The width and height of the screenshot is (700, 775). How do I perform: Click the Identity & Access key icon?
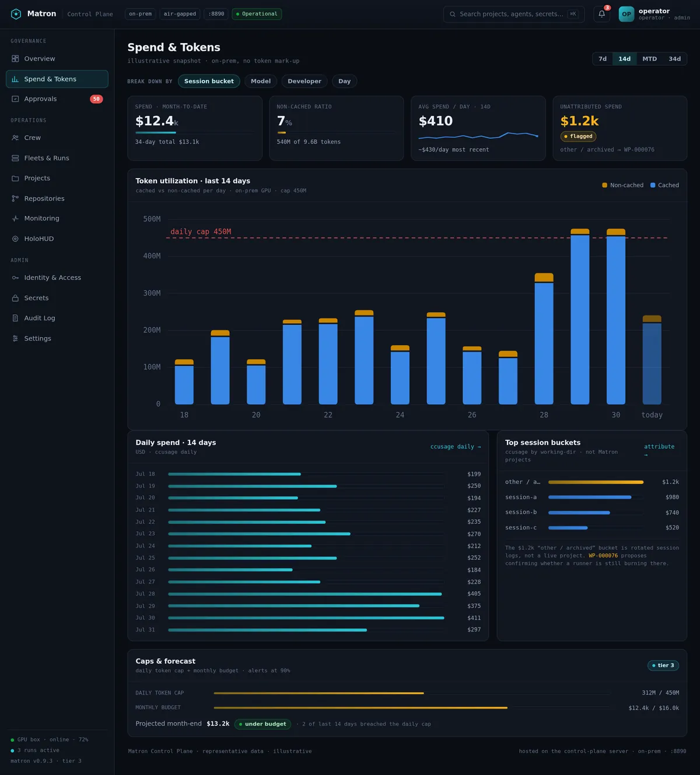(15, 278)
